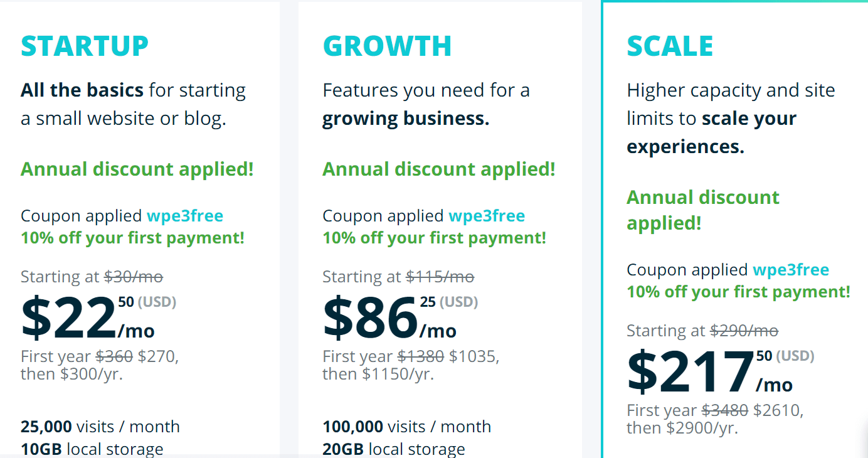The width and height of the screenshot is (868, 458).
Task: Click '25,000 visits / month' text
Action: point(100,427)
